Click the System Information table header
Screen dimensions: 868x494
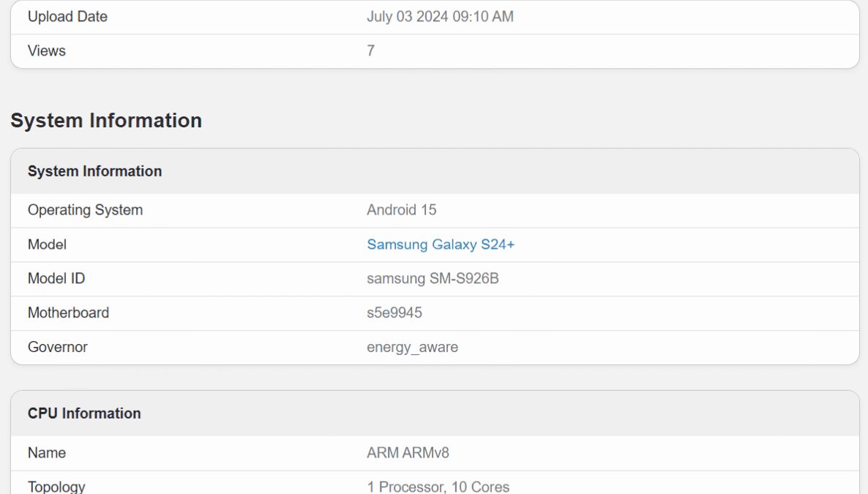pyautogui.click(x=94, y=171)
